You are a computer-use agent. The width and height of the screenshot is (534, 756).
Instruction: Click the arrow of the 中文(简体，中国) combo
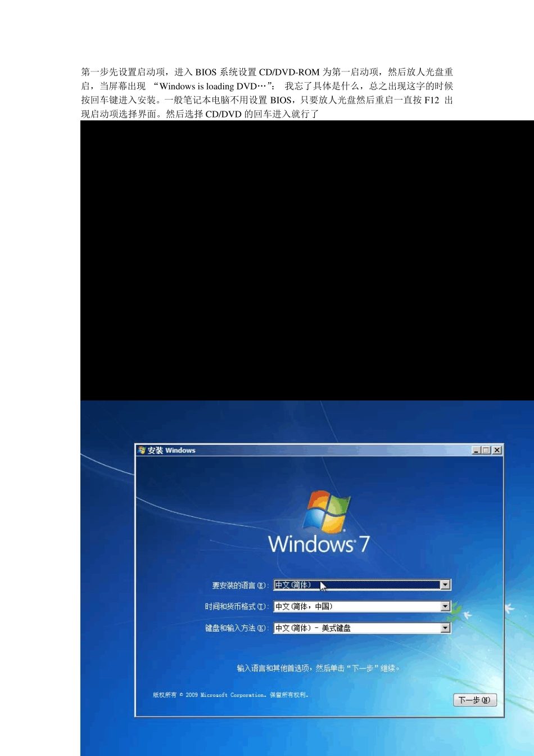(x=445, y=606)
